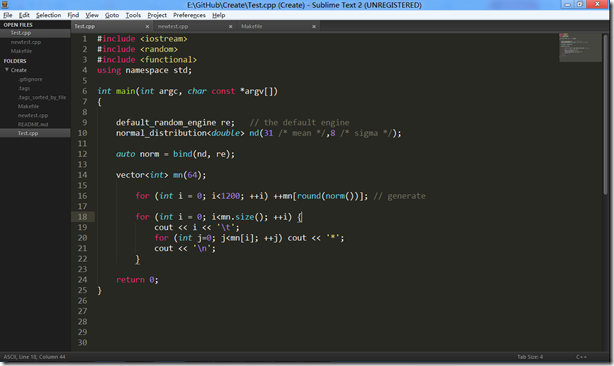Click on '#include <random>' line
Image resolution: width=614 pixels, height=366 pixels.
(137, 49)
